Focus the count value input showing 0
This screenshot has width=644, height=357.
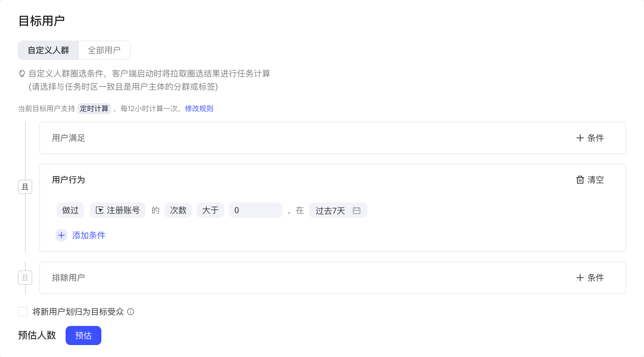[256, 210]
